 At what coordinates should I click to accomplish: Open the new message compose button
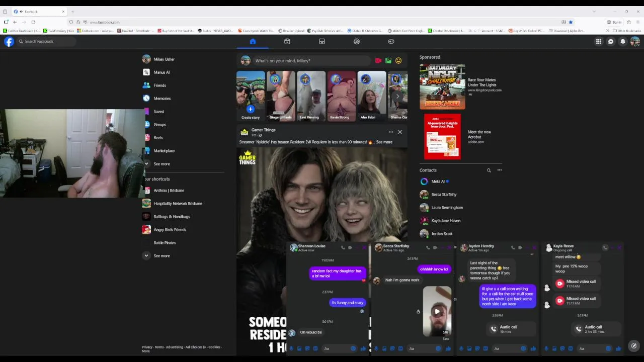click(x=634, y=346)
